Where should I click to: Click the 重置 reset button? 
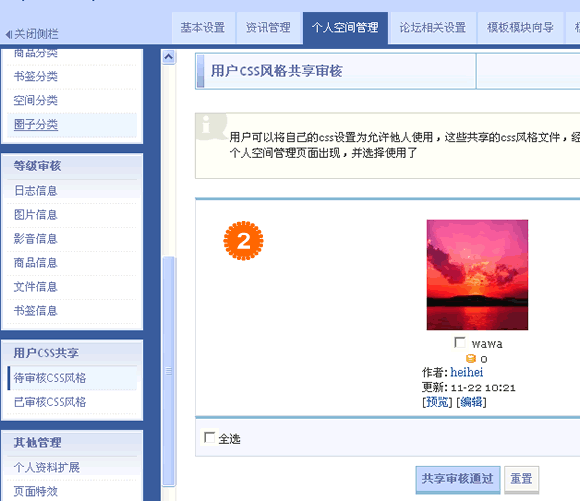click(x=522, y=480)
